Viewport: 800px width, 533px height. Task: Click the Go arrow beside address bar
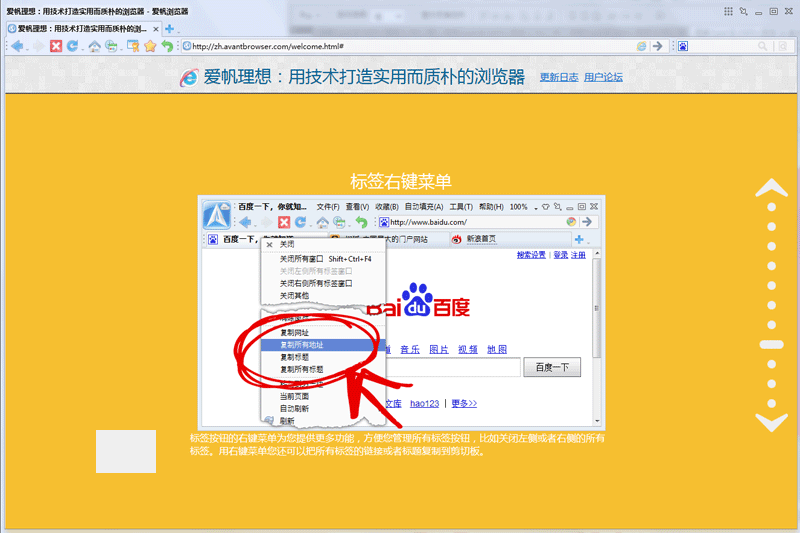[x=658, y=46]
